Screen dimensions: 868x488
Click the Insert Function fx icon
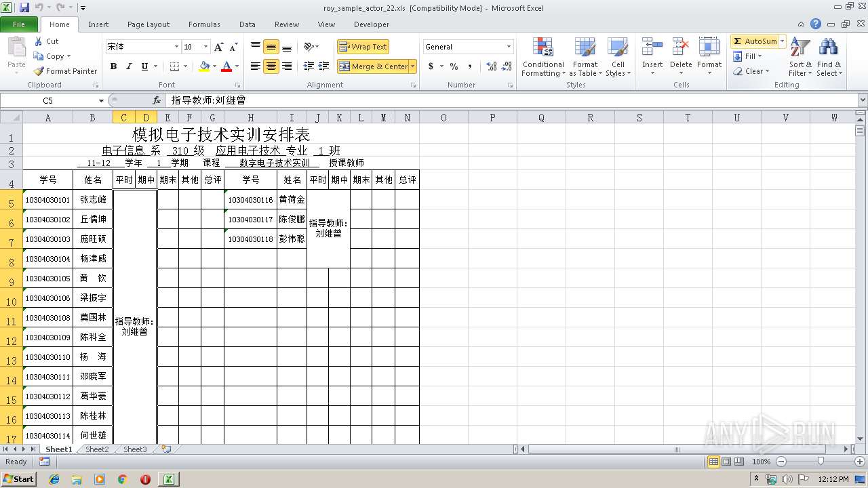(157, 100)
